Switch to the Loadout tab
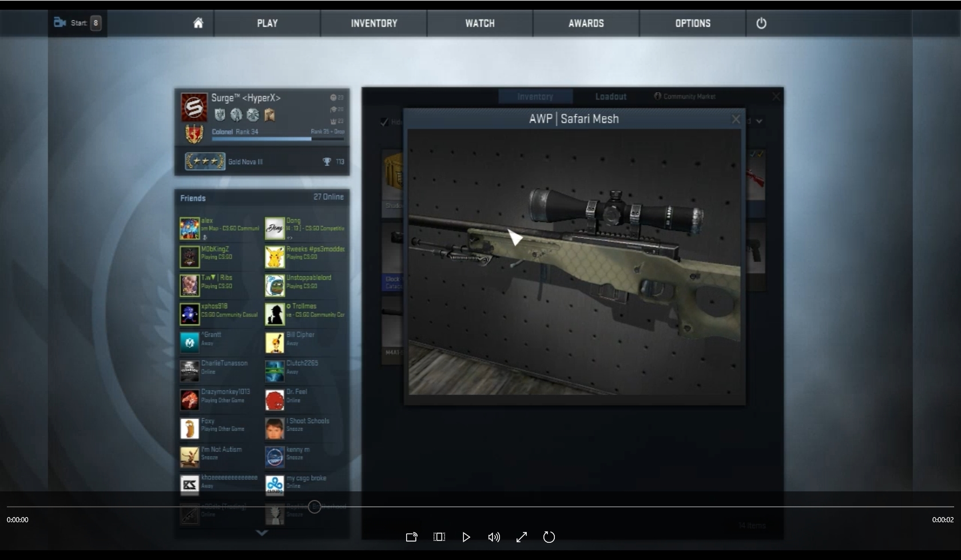Screen dimensions: 961x560 pyautogui.click(x=611, y=97)
